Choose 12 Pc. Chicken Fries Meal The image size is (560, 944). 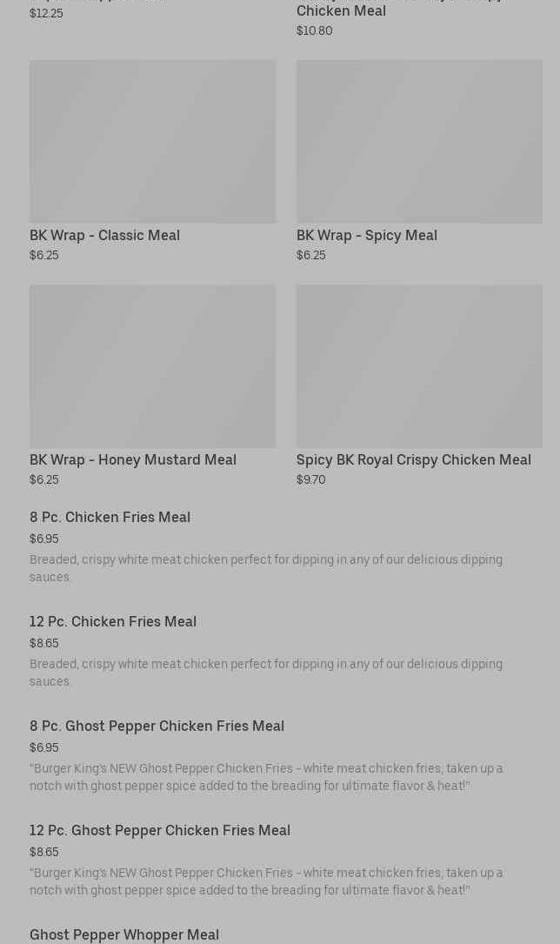click(x=113, y=622)
